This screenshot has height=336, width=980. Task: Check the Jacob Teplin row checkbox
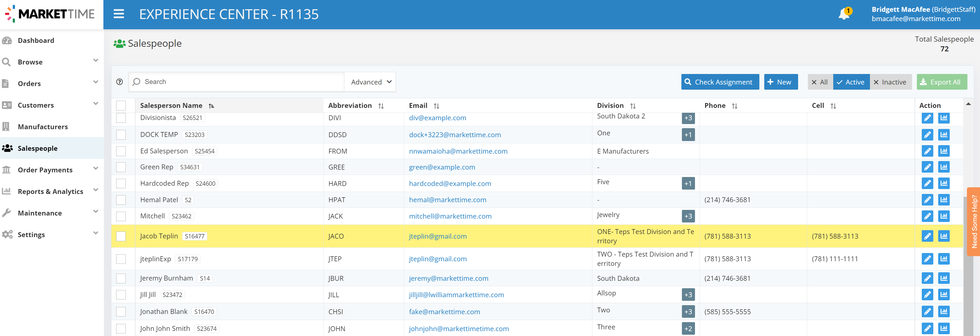click(x=121, y=236)
